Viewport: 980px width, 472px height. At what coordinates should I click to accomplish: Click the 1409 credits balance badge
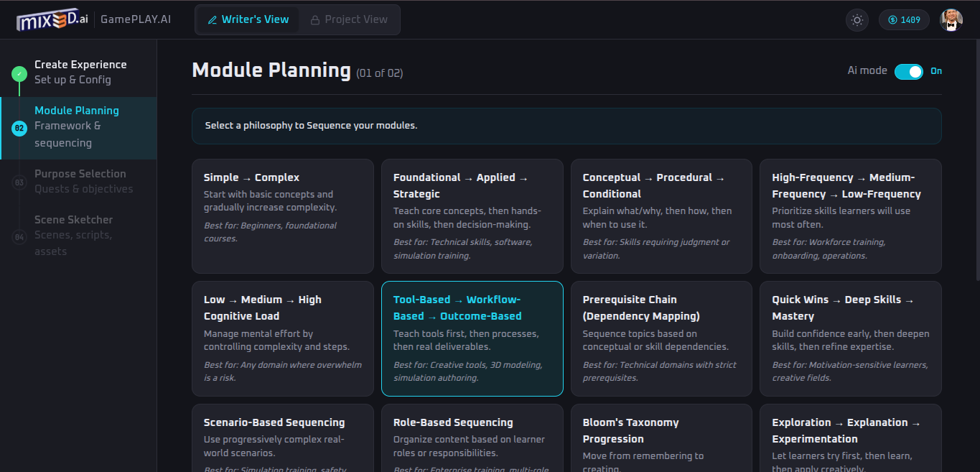click(x=904, y=20)
